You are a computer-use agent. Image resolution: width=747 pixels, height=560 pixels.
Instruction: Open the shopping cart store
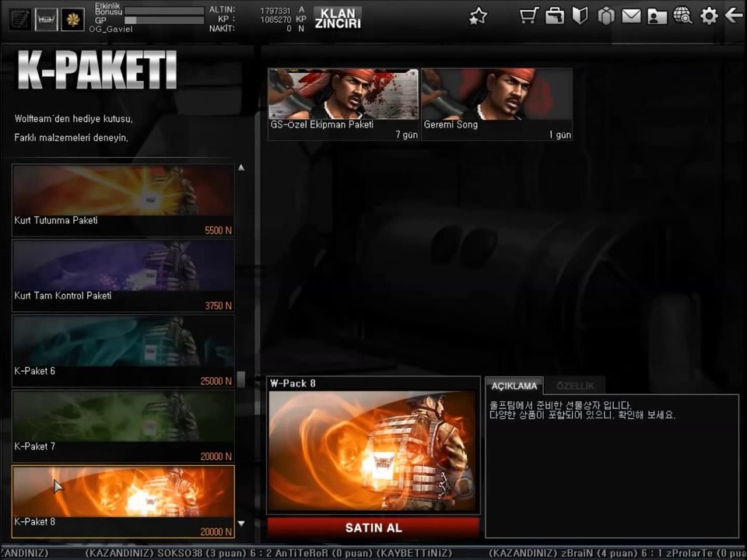[x=529, y=16]
